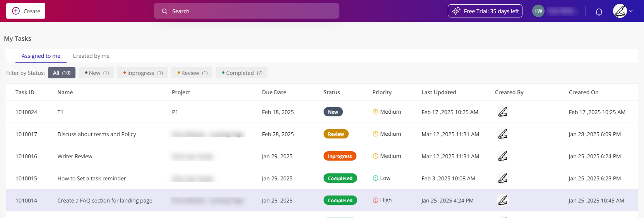644x218 pixels.
Task: Filter tasks by Completed (7) status
Action: (241, 73)
